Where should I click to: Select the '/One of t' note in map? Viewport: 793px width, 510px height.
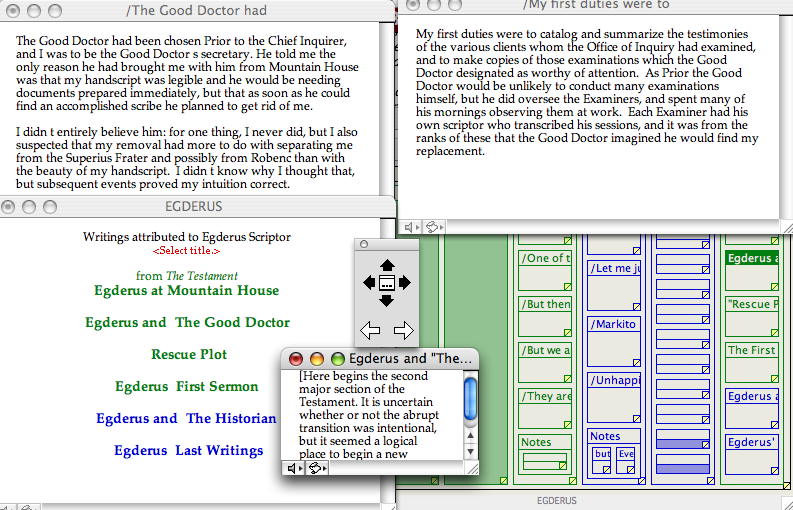point(545,271)
